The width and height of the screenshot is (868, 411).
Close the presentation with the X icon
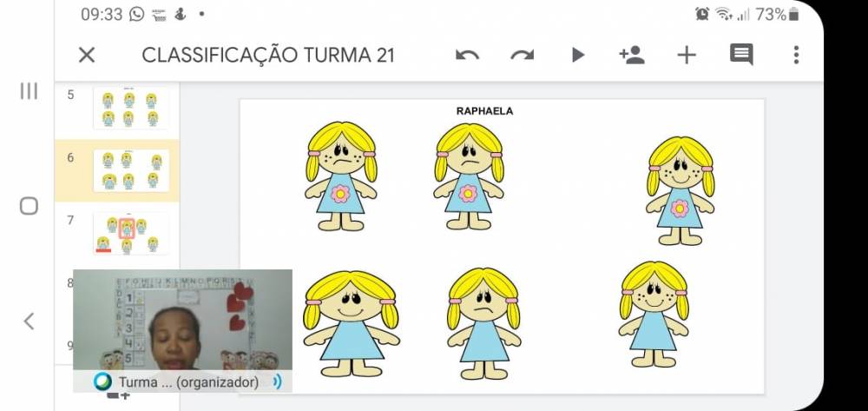coord(87,56)
